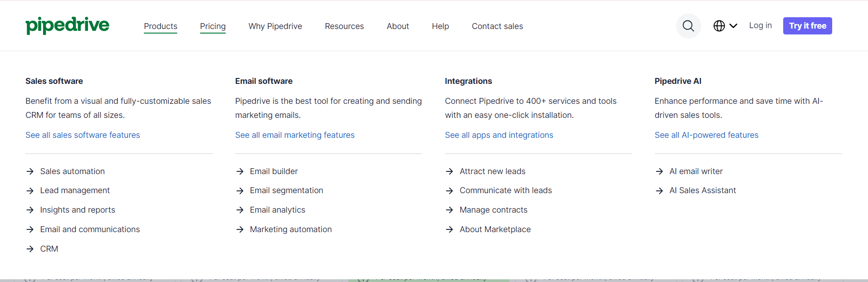Go to the Pricing menu item

(213, 26)
